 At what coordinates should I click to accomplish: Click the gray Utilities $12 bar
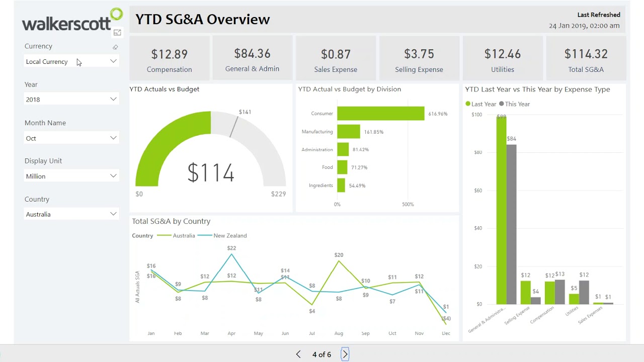point(584,292)
